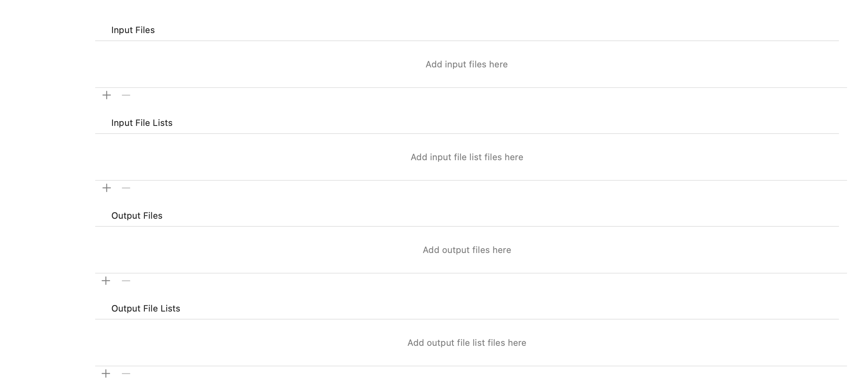Click the 'Add input files here' placeholder
The image size is (868, 389).
(x=467, y=65)
